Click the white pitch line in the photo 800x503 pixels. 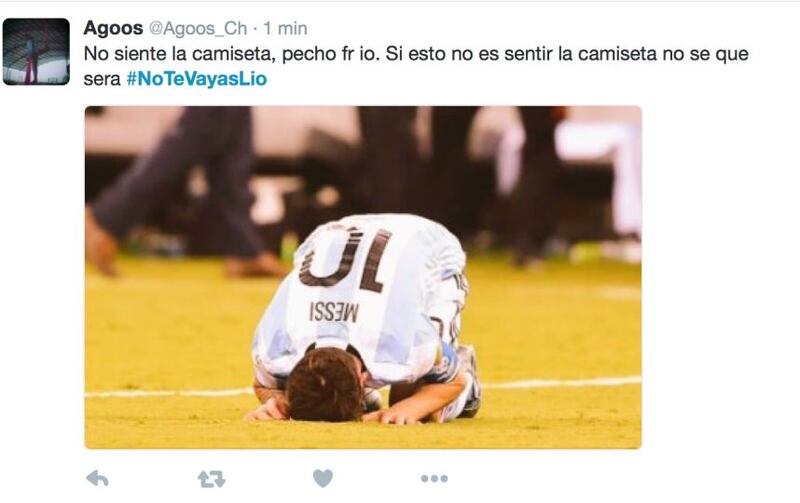pos(561,383)
